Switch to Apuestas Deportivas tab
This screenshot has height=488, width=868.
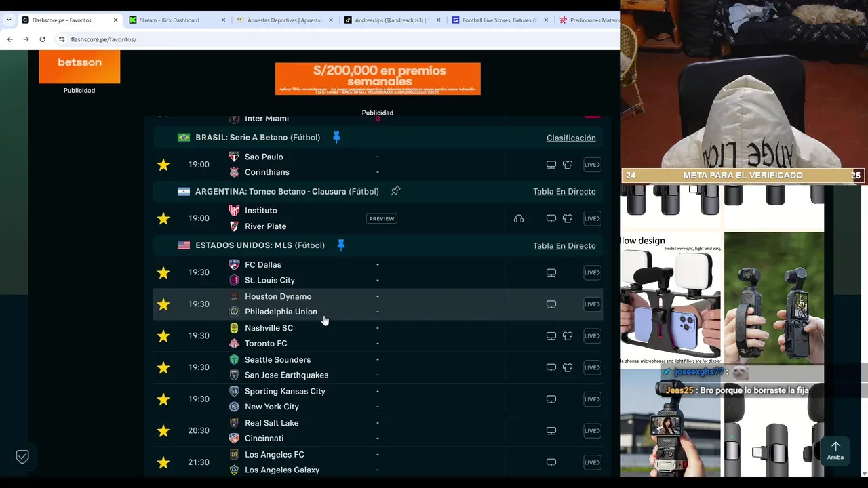pyautogui.click(x=285, y=20)
